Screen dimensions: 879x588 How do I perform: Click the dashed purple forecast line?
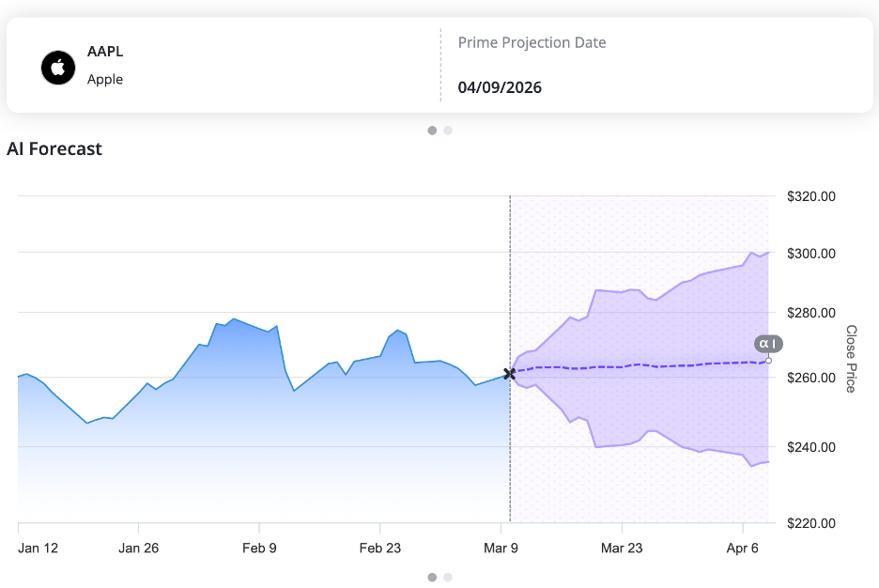coord(639,365)
